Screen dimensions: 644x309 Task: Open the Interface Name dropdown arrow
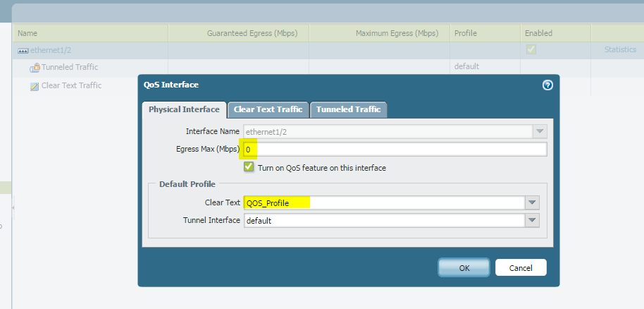[540, 132]
